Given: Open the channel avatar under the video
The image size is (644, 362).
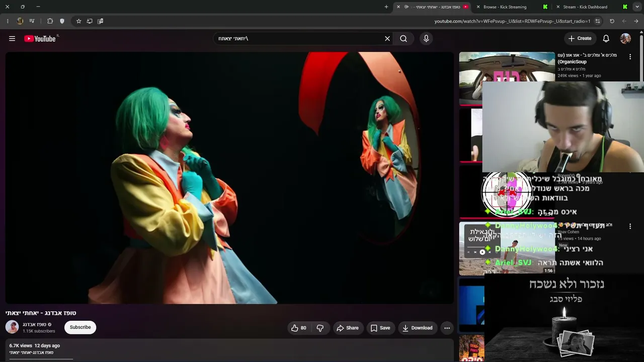Looking at the screenshot, I should [12, 327].
